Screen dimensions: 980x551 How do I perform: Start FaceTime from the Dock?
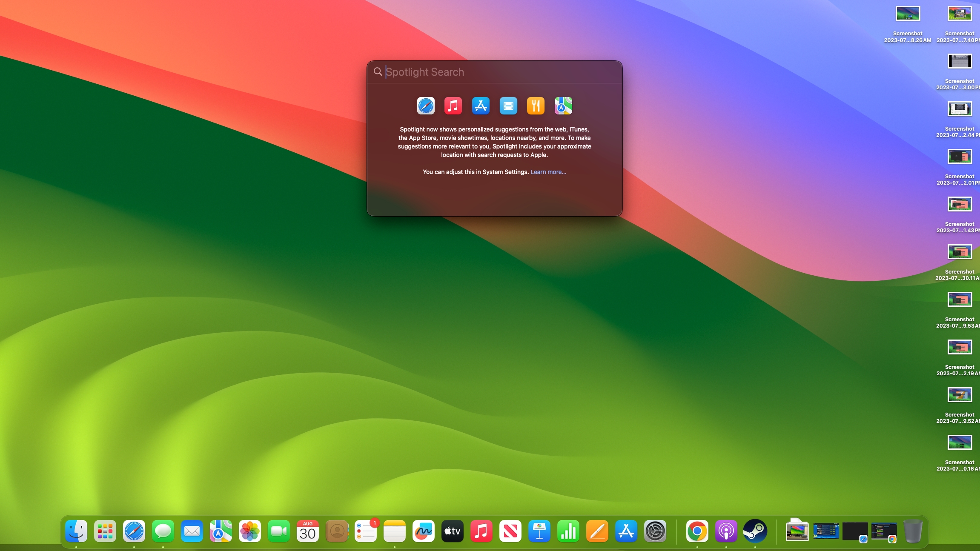point(279,531)
